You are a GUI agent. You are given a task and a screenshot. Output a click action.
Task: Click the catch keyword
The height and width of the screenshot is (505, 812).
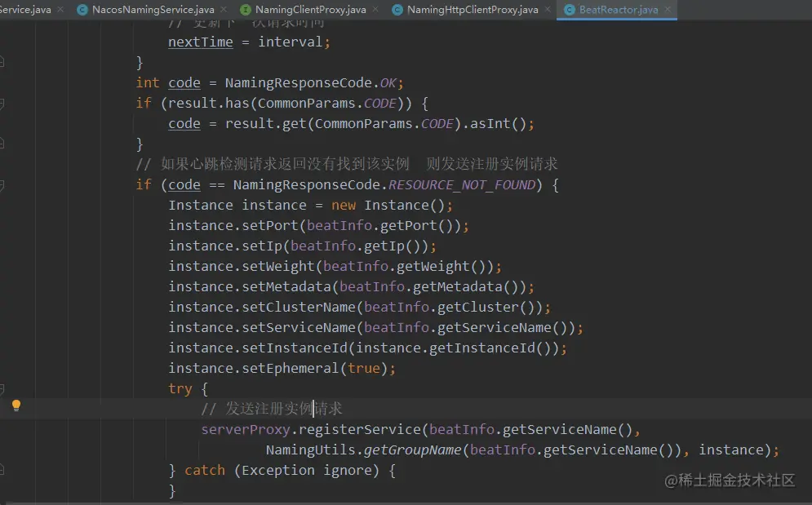pos(205,470)
